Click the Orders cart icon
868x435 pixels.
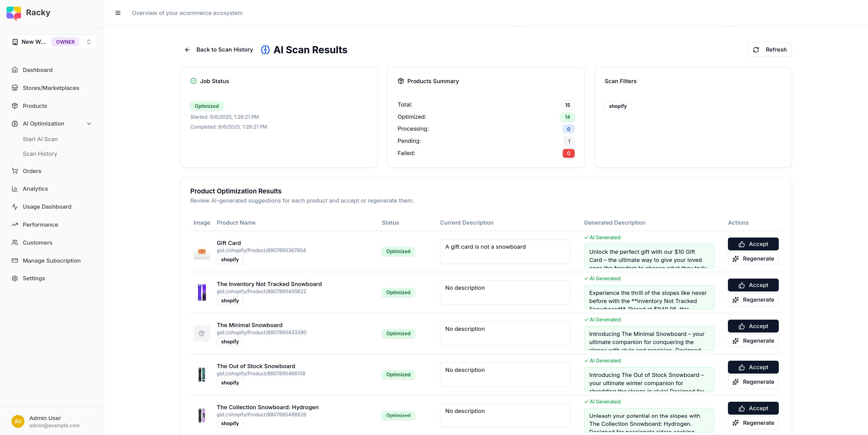(x=15, y=171)
